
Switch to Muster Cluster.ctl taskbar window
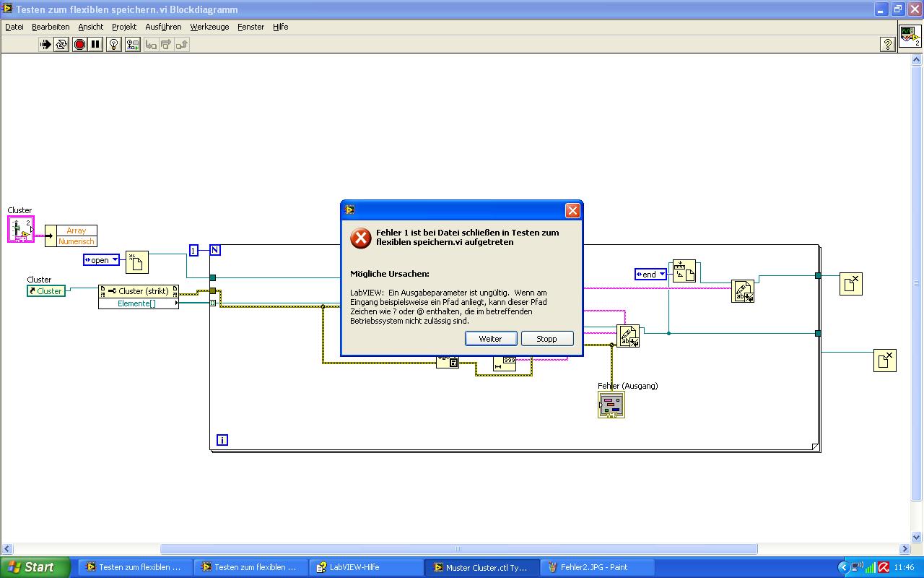point(481,567)
